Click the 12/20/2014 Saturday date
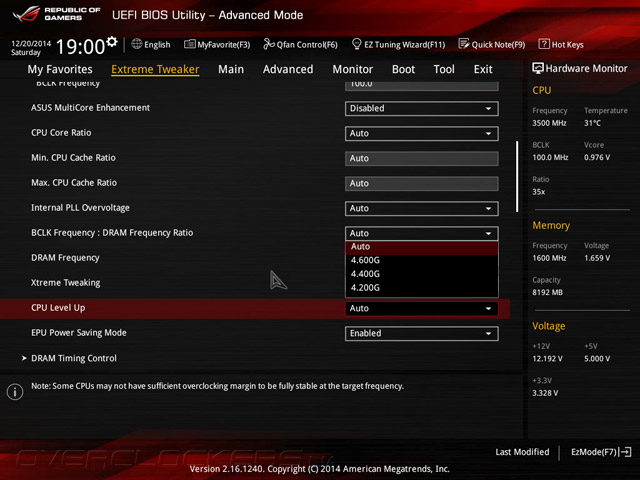The image size is (640, 480). tap(31, 48)
